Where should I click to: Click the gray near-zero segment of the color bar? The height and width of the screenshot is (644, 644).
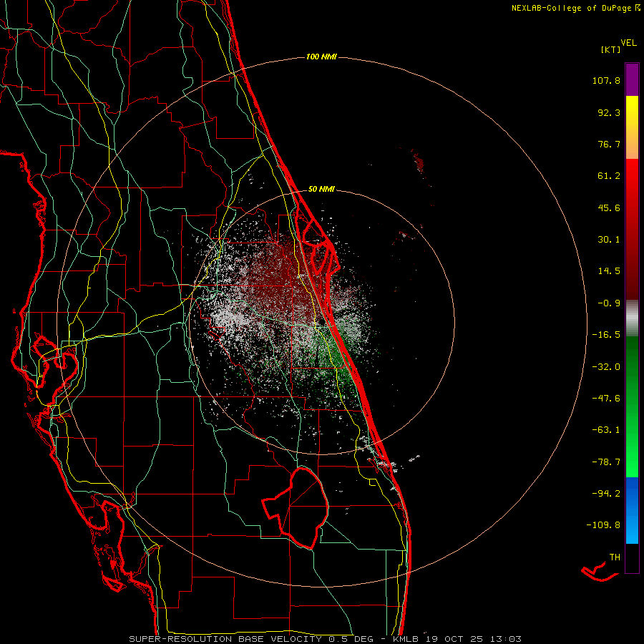(632, 318)
